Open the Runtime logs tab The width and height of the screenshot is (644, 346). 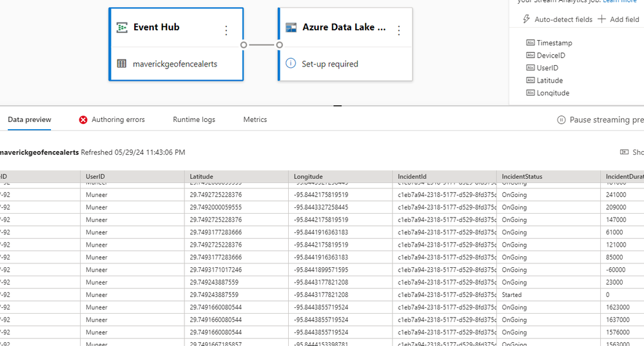(x=194, y=119)
